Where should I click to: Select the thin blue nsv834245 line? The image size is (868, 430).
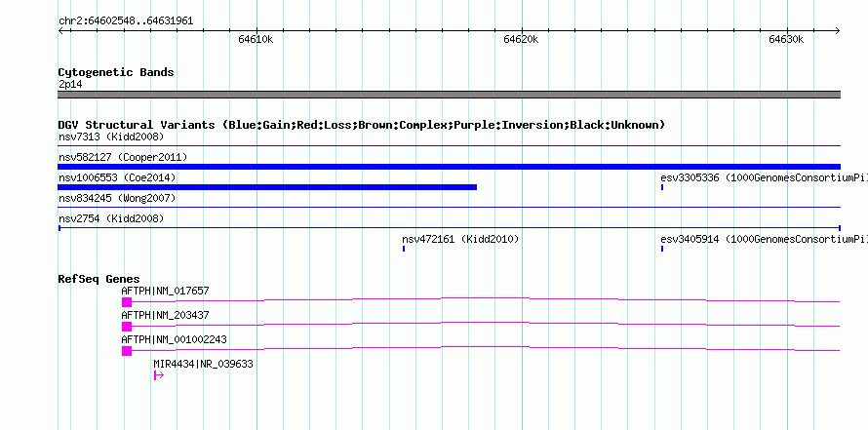coord(449,207)
